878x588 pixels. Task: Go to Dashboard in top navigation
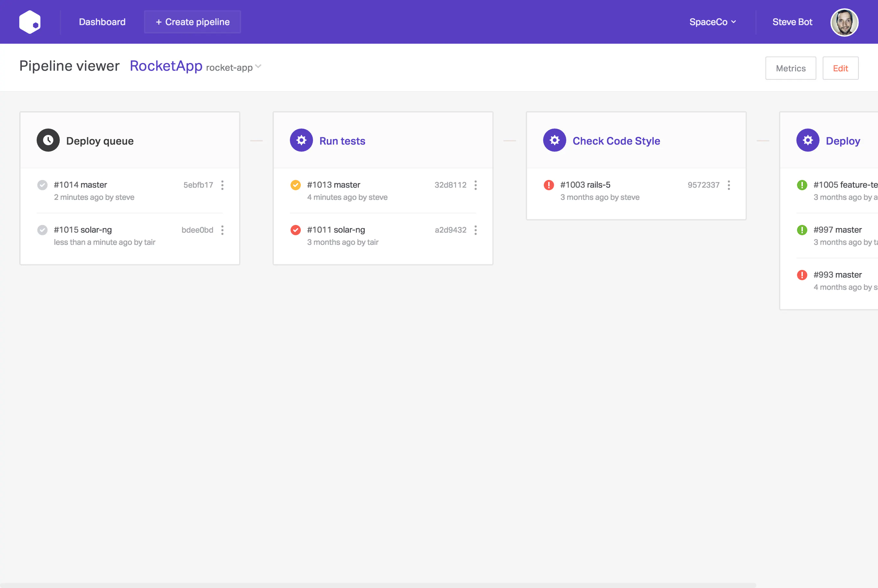coord(102,22)
